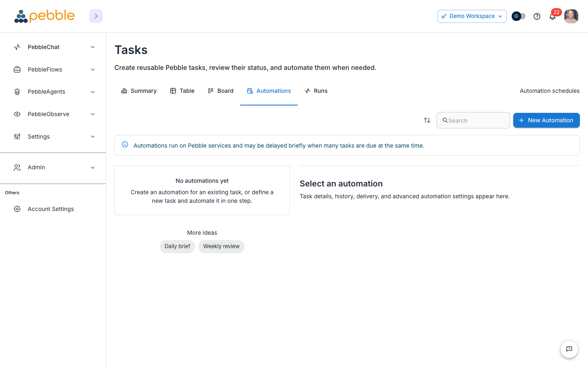Expand the PebbleAgents menu chevron

(x=93, y=92)
